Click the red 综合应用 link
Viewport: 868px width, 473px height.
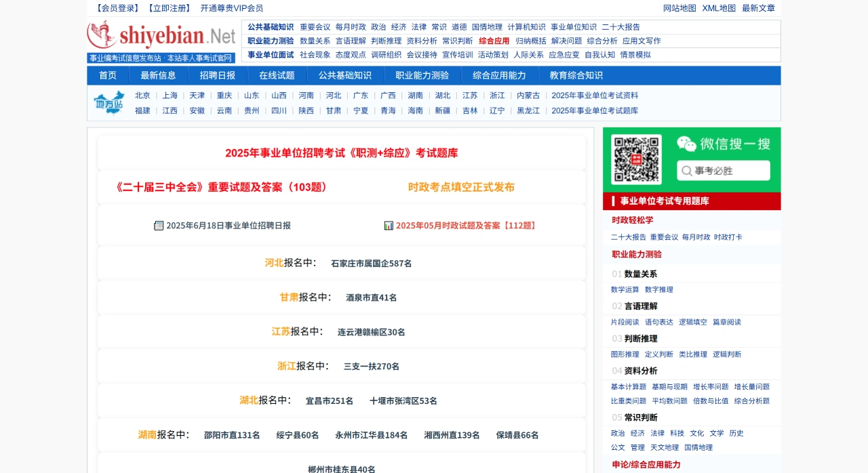click(x=494, y=41)
